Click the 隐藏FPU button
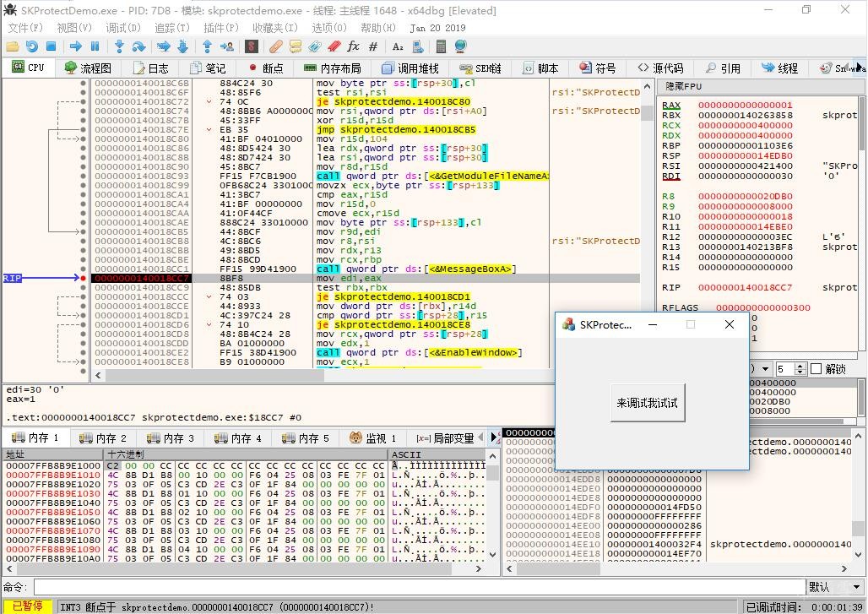 [684, 86]
